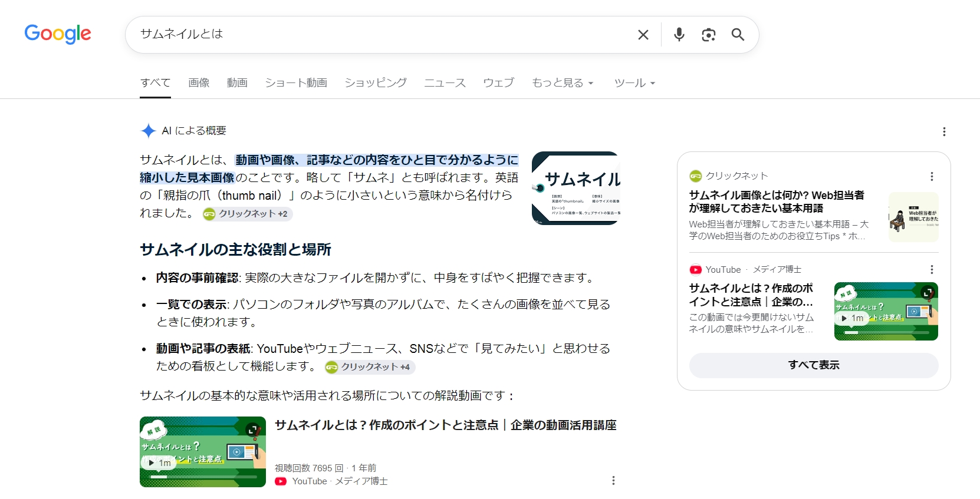The image size is (980, 499).
Task: Expand the ツール dropdown
Action: 634,83
